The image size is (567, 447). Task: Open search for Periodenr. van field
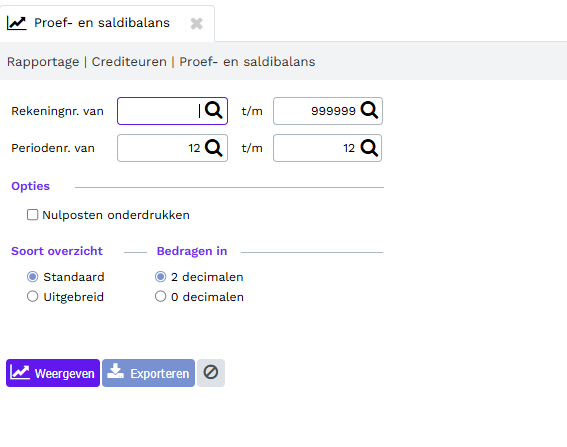(x=213, y=148)
